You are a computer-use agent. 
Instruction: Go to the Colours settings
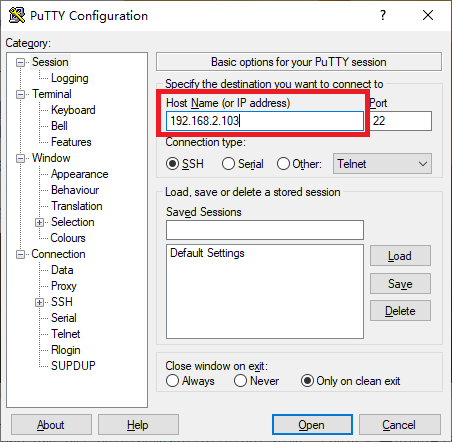[x=68, y=238]
